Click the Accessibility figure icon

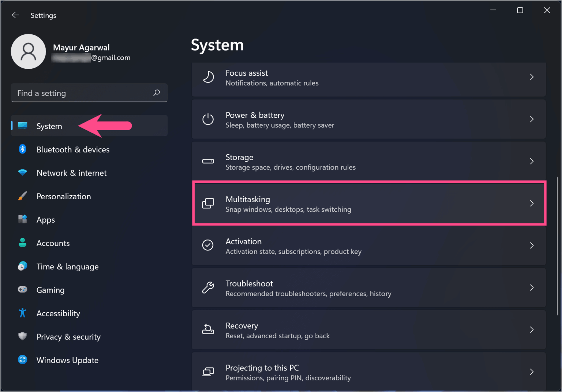pyautogui.click(x=22, y=313)
